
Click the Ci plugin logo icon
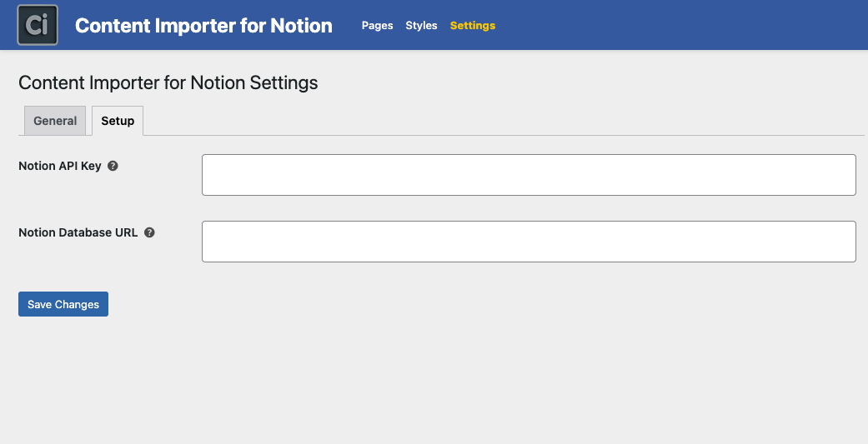(x=38, y=26)
